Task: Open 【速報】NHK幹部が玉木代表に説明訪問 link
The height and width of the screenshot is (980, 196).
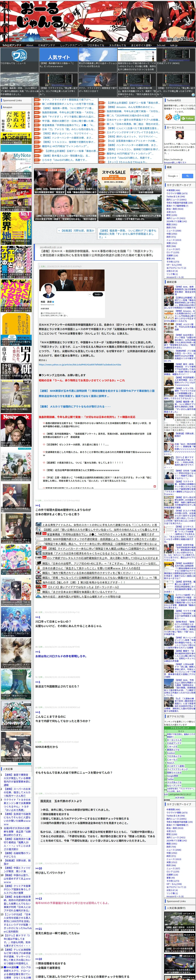Action: point(97,393)
